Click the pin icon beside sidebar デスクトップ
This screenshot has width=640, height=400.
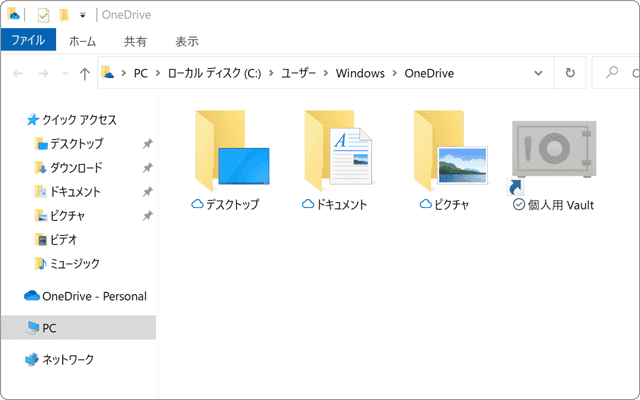(147, 144)
